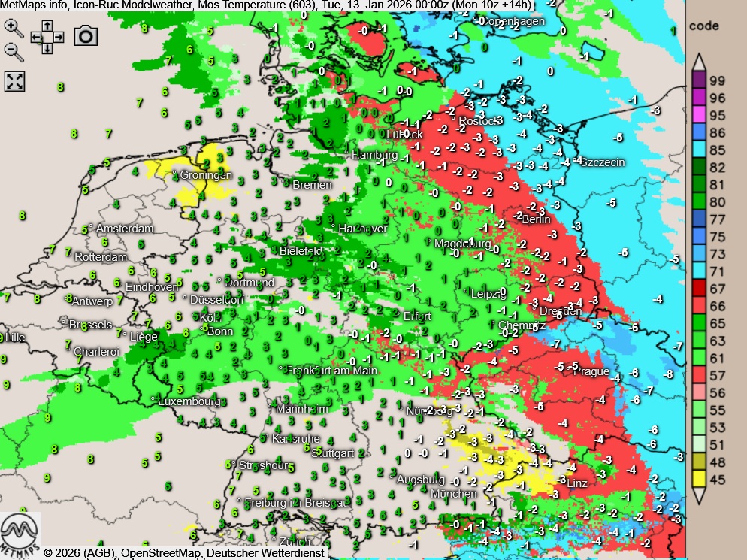
Task: Click the Prague city label
Action: pos(594,371)
